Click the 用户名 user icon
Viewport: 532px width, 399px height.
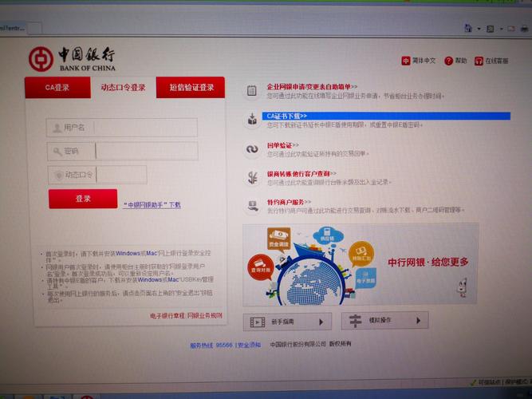tap(57, 128)
